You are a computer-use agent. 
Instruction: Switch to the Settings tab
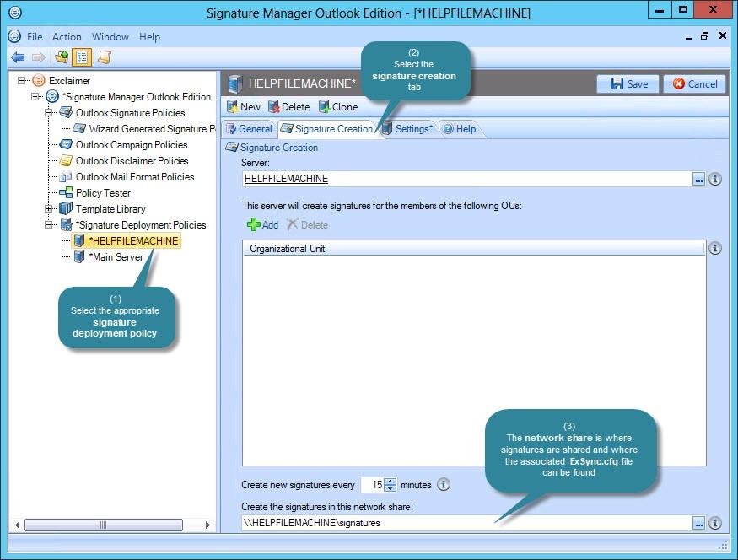pos(407,129)
